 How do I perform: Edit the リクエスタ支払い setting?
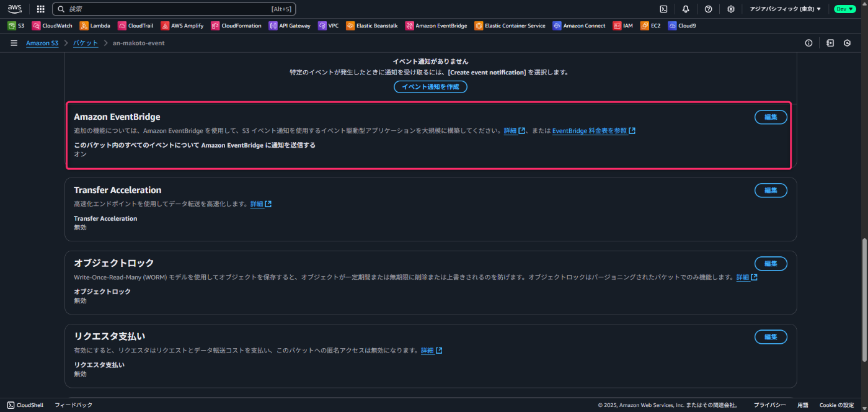point(771,337)
